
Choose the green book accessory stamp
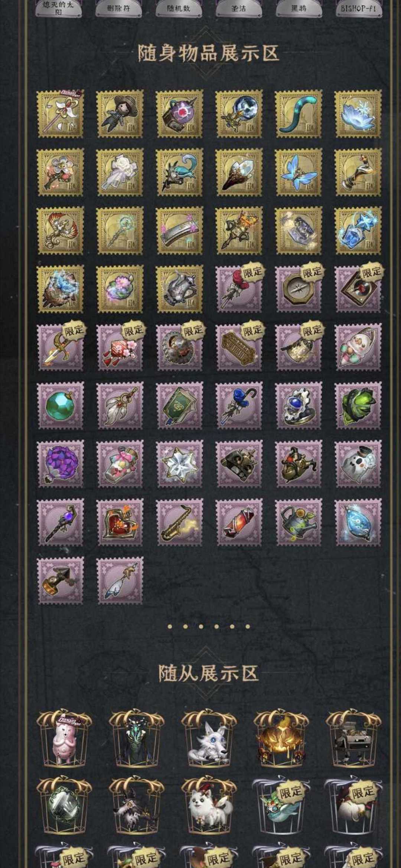(x=180, y=406)
